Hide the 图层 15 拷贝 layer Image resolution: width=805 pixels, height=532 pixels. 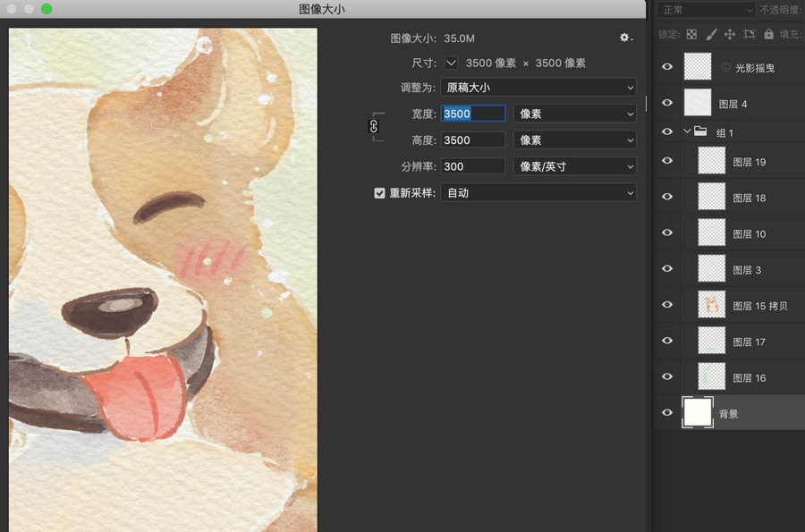(667, 304)
